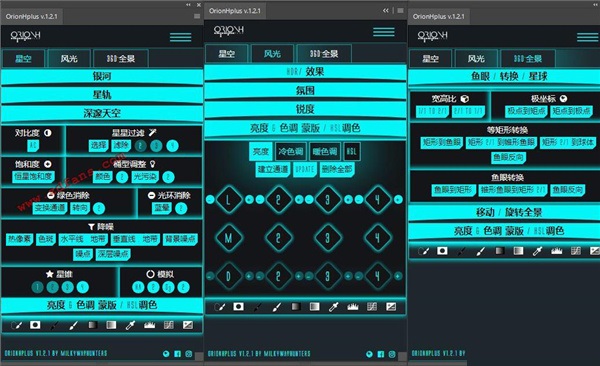Expand the 氛围 section in middle panel

[305, 90]
